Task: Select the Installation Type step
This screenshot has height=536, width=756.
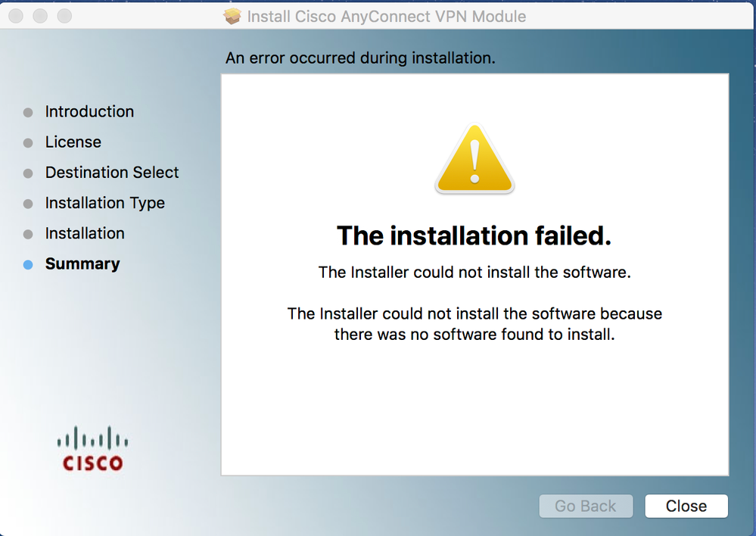Action: pos(104,203)
